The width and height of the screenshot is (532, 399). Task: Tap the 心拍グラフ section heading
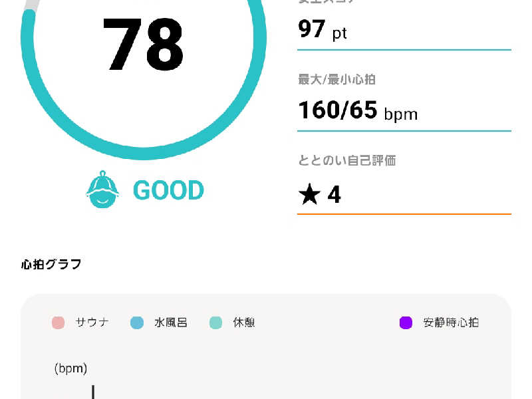[x=51, y=264]
